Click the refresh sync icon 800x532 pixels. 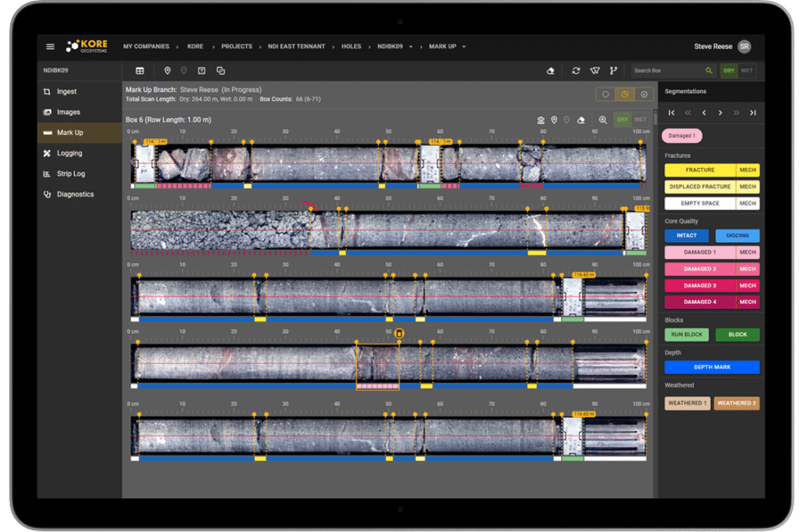tap(576, 70)
